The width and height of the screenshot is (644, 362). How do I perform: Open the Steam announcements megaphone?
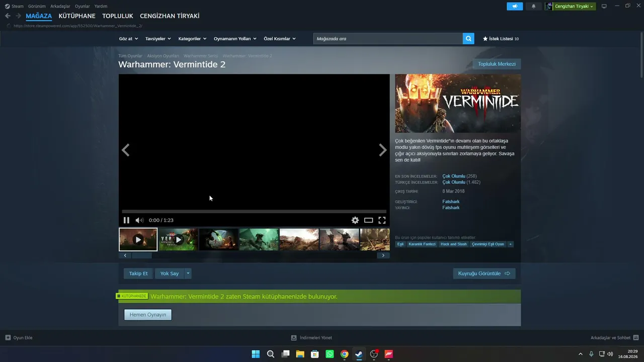tap(515, 7)
